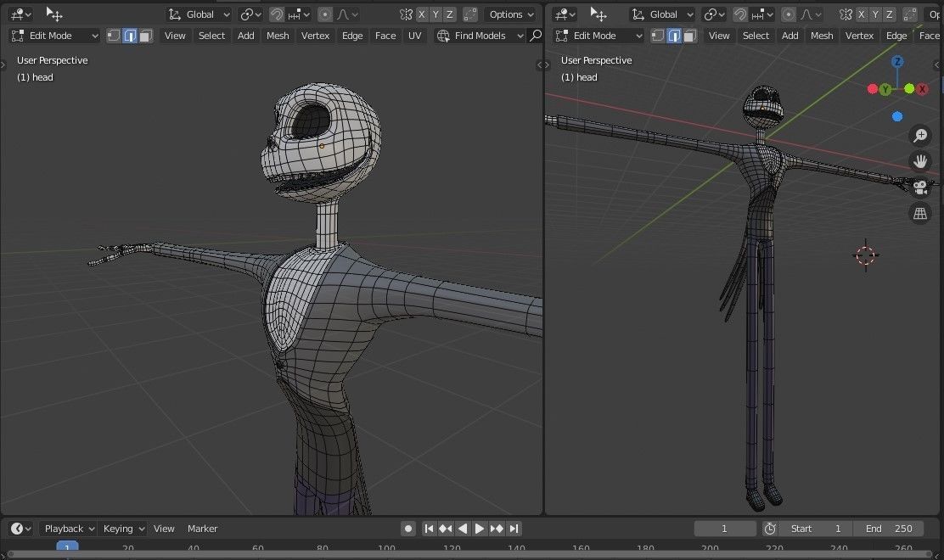Open Options dropdown in left viewport
Screen dimensions: 944x560
pos(511,14)
